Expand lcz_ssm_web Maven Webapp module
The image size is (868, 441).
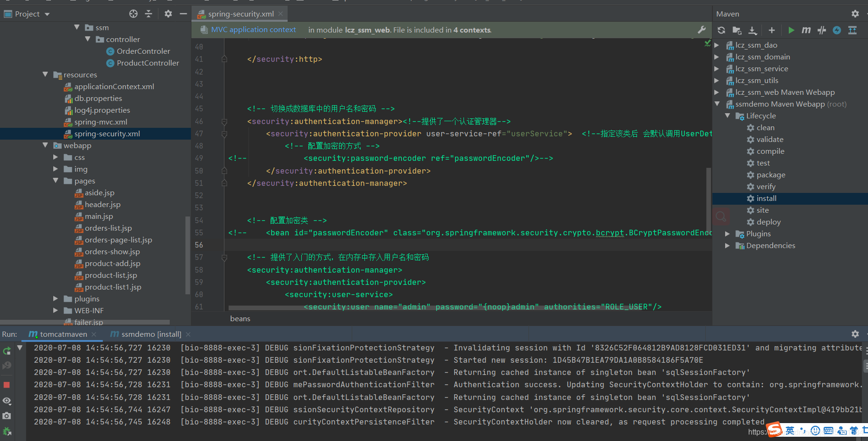(717, 92)
